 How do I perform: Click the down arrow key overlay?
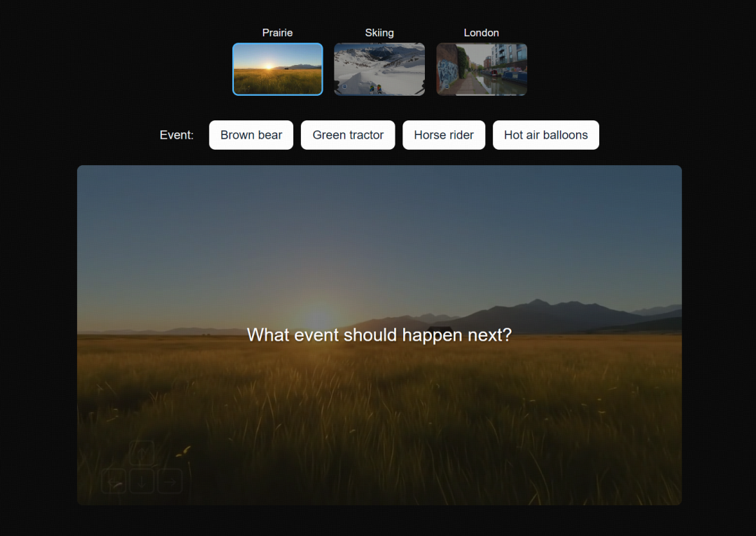coord(141,481)
